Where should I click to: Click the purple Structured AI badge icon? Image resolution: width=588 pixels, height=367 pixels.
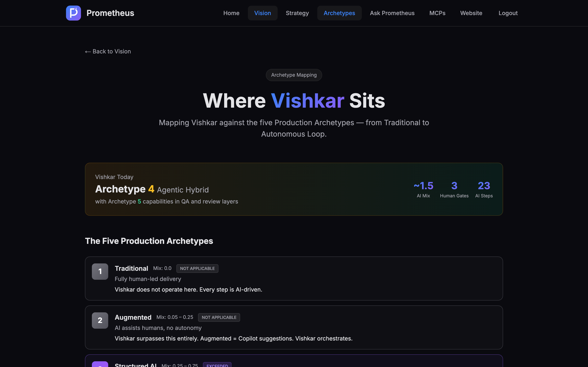tap(100, 365)
